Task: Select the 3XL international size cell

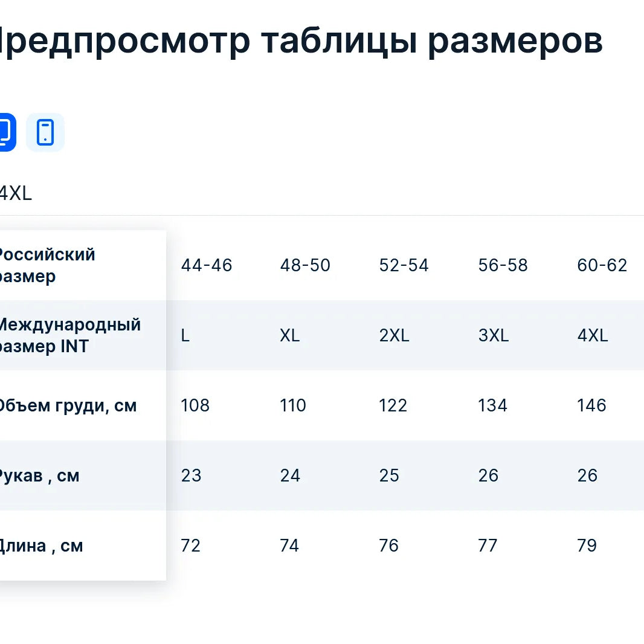Action: pos(494,335)
